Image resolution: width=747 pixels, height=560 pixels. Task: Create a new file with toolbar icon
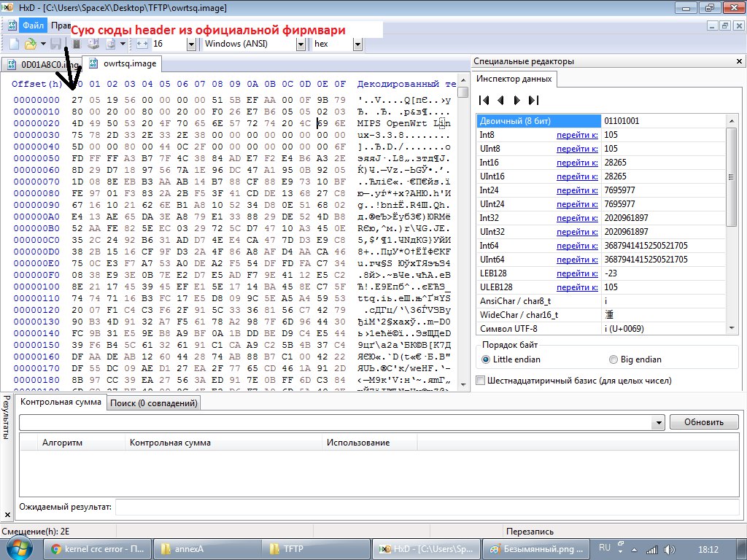tap(15, 44)
